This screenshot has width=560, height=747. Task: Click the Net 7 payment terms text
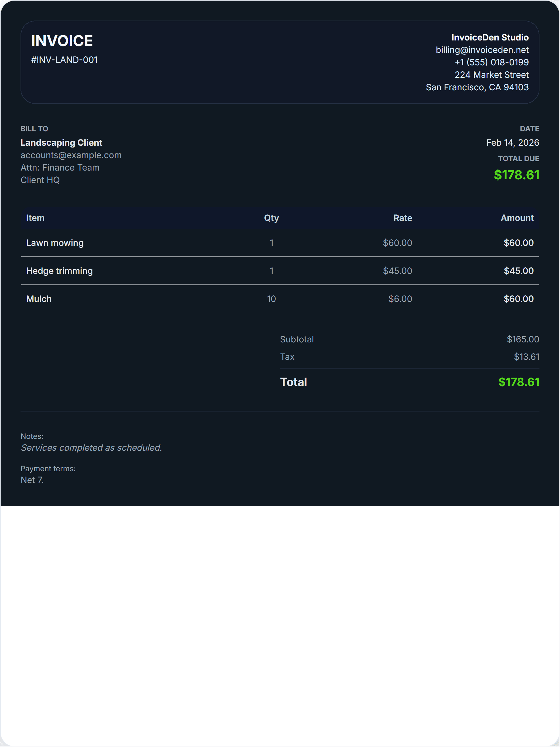(x=32, y=480)
